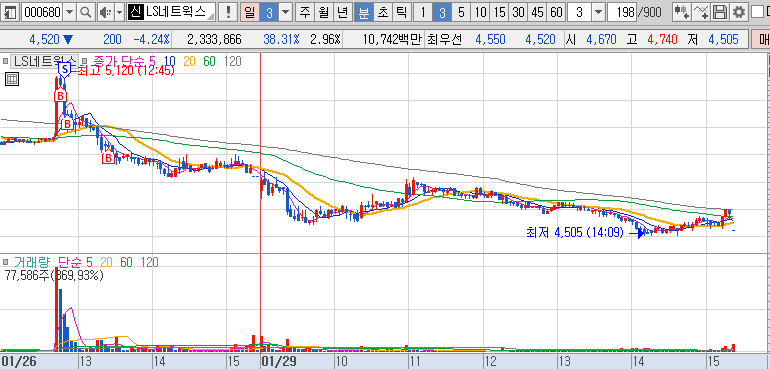Tick the checkbox right of the gear icon
Screen dimensions: 770x369
[x=757, y=13]
